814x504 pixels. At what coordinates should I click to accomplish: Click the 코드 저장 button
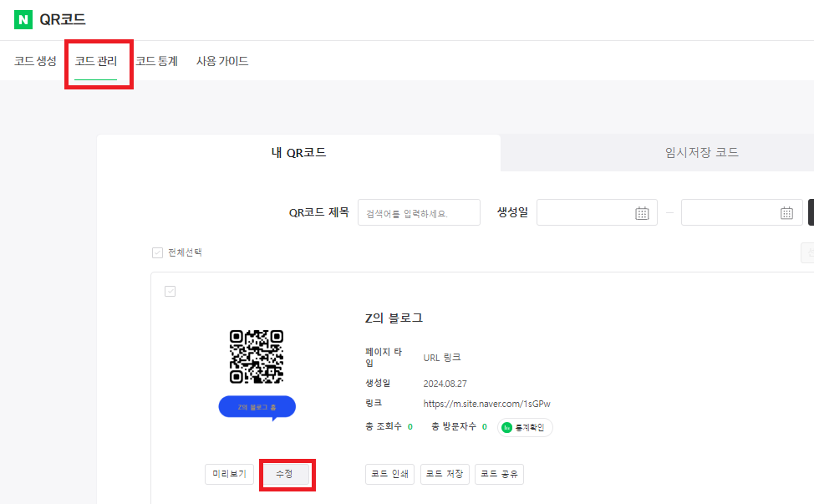coord(445,474)
